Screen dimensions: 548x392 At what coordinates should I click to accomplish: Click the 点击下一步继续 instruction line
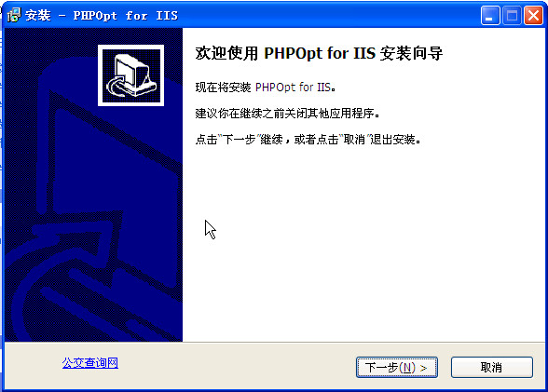tap(308, 140)
